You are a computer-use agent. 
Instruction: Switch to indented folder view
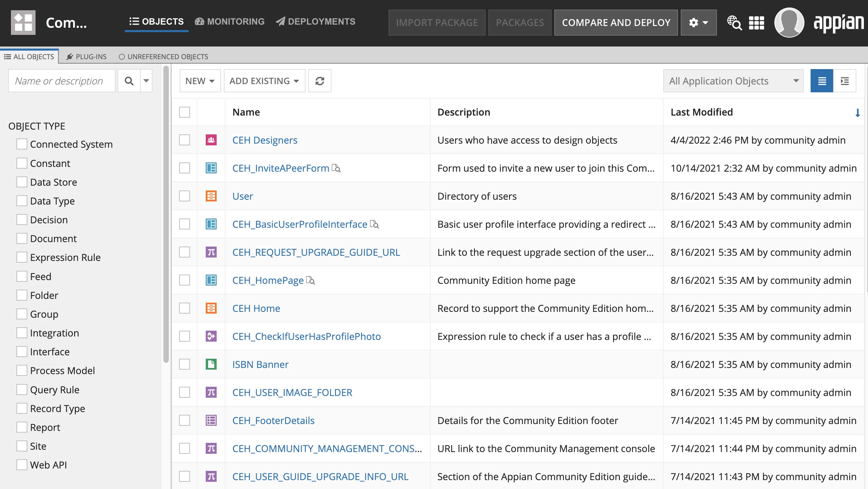point(845,81)
